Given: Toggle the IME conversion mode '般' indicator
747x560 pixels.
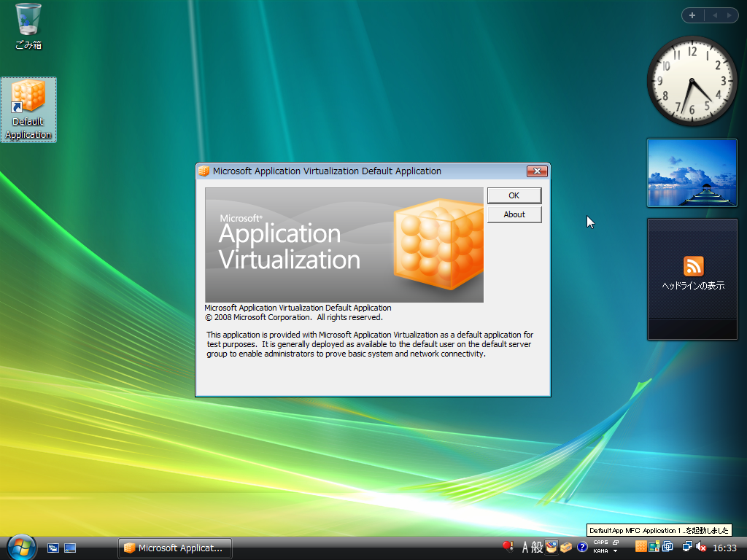Looking at the screenshot, I should point(537,547).
